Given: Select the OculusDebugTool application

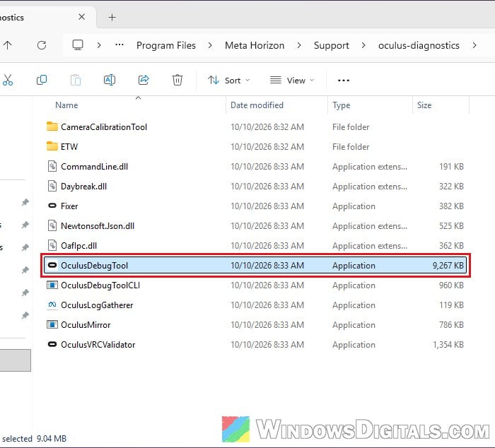Looking at the screenshot, I should pyautogui.click(x=255, y=265).
